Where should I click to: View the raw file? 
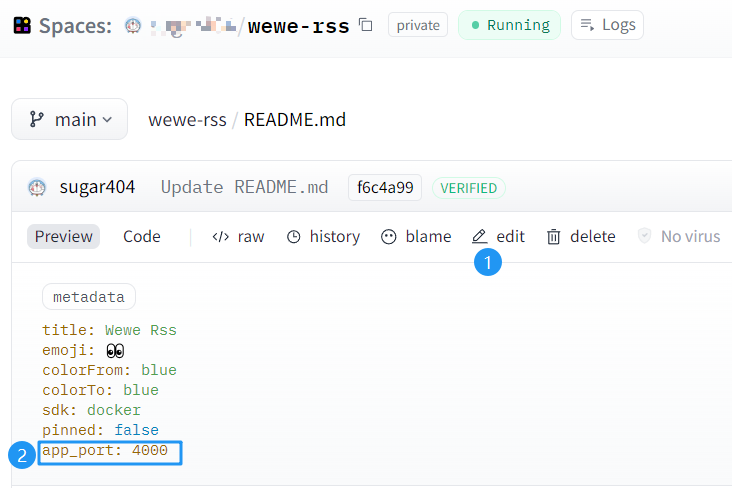[238, 236]
